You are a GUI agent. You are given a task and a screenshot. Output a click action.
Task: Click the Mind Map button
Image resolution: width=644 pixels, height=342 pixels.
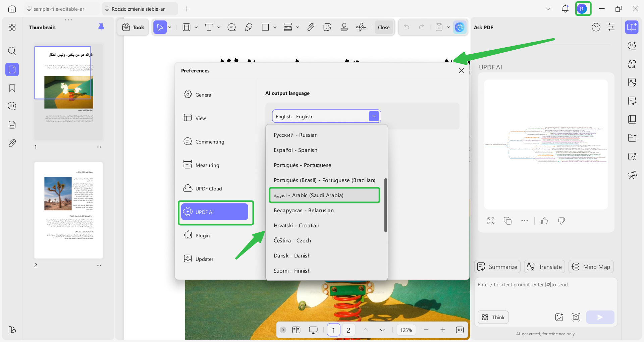click(x=591, y=267)
